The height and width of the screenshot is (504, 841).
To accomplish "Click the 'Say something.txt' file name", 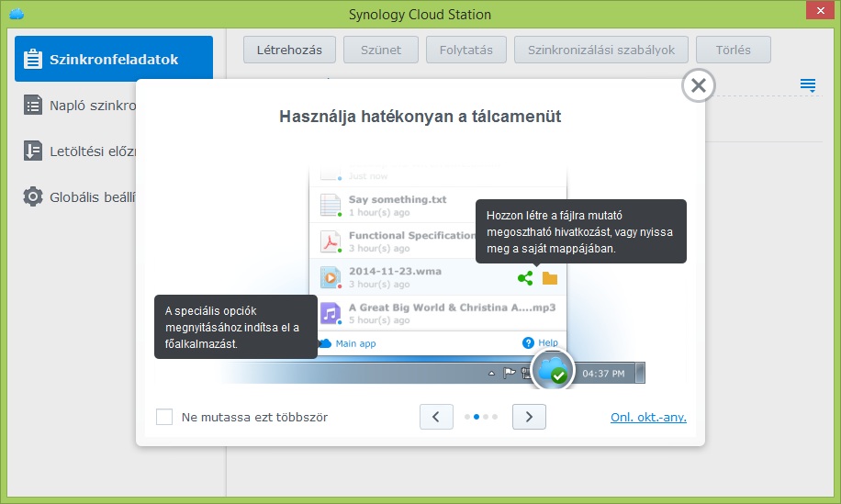I will click(398, 199).
